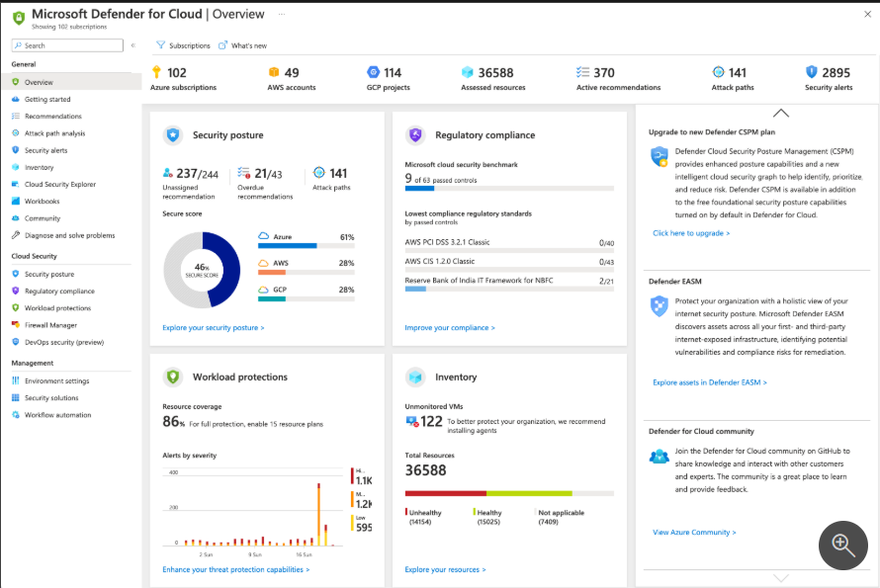Viewport: 880px width, 588px height.
Task: Click the Security alerts shield icon in sidebar
Action: (16, 150)
